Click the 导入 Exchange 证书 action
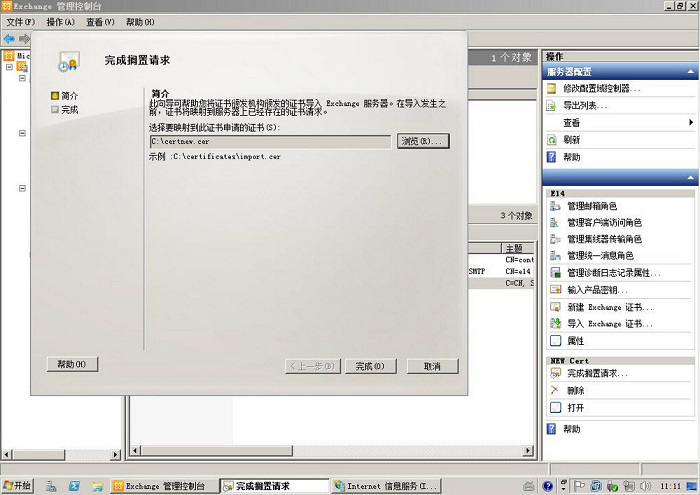700x495 pixels. 610,324
